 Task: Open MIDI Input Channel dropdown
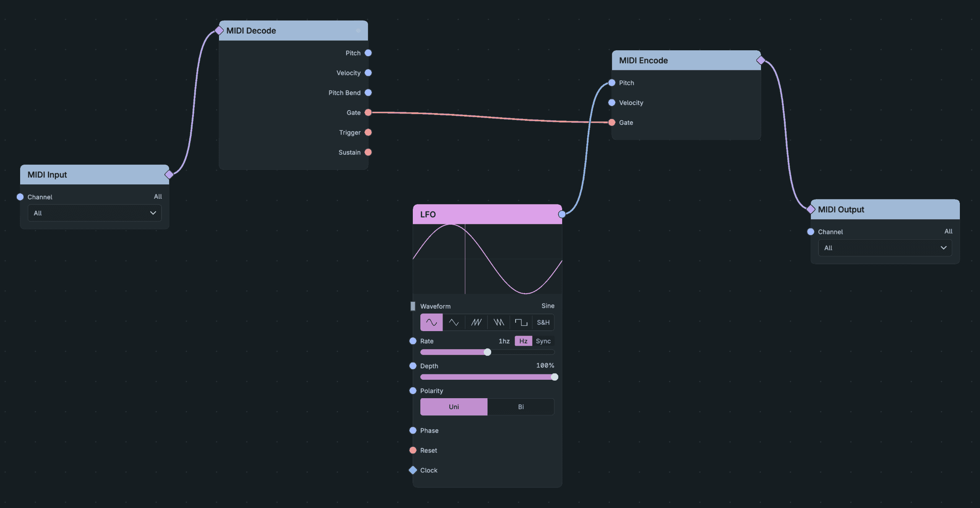coord(94,213)
